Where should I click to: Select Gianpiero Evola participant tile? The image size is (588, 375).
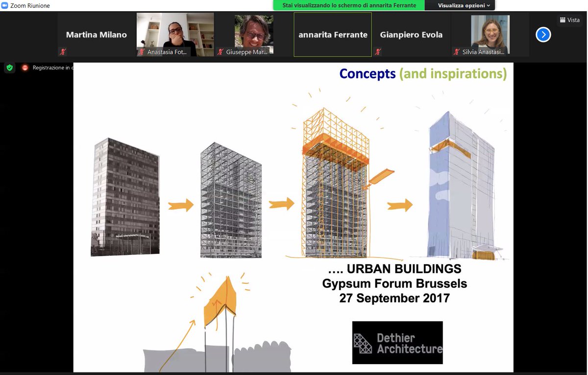click(x=411, y=35)
